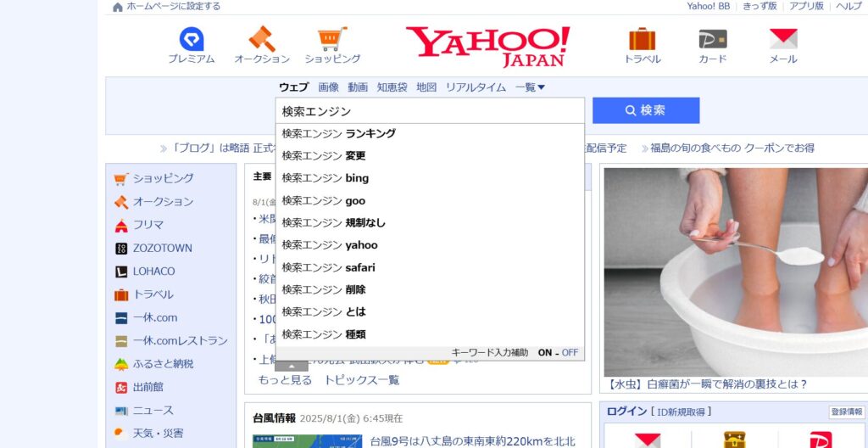Viewport: 868px width, 448px height.
Task: Open the Travel (トラベル) suitcase icon
Action: [x=643, y=39]
